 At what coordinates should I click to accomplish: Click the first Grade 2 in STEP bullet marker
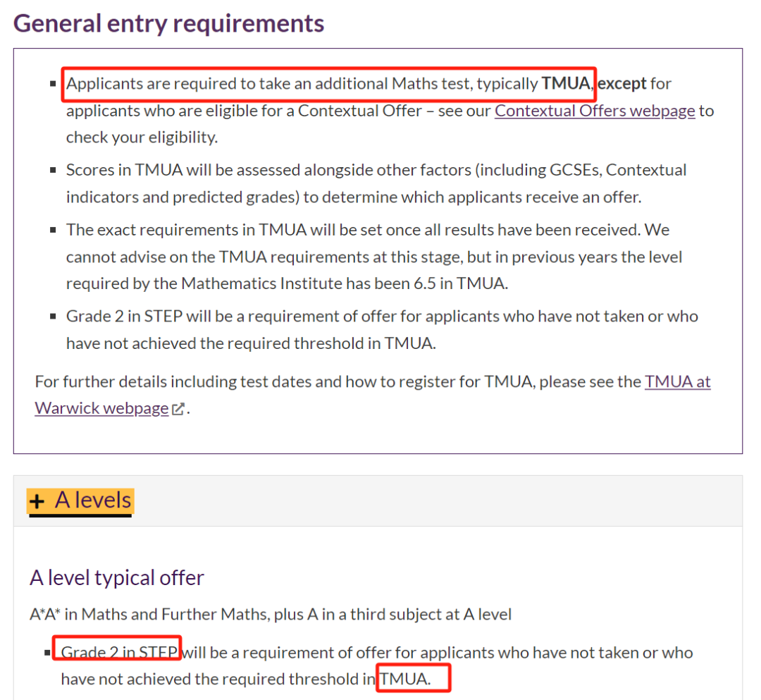(53, 317)
